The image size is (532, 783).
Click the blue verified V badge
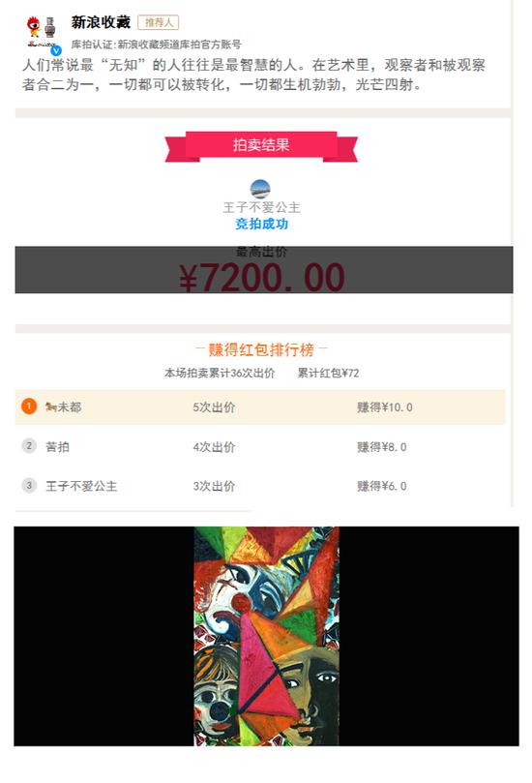pos(56,50)
